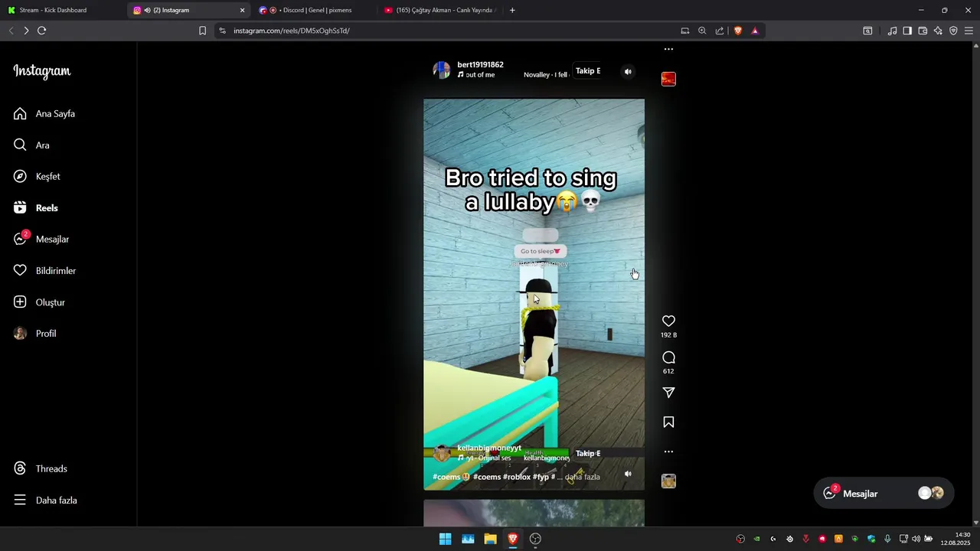
Task: Toggle the browser sidebar panel
Action: (907, 31)
